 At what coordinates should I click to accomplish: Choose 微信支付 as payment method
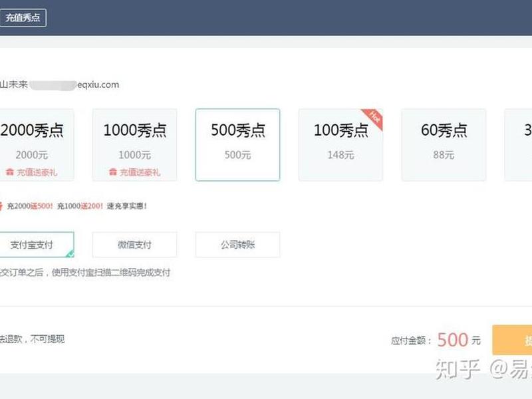pyautogui.click(x=135, y=245)
